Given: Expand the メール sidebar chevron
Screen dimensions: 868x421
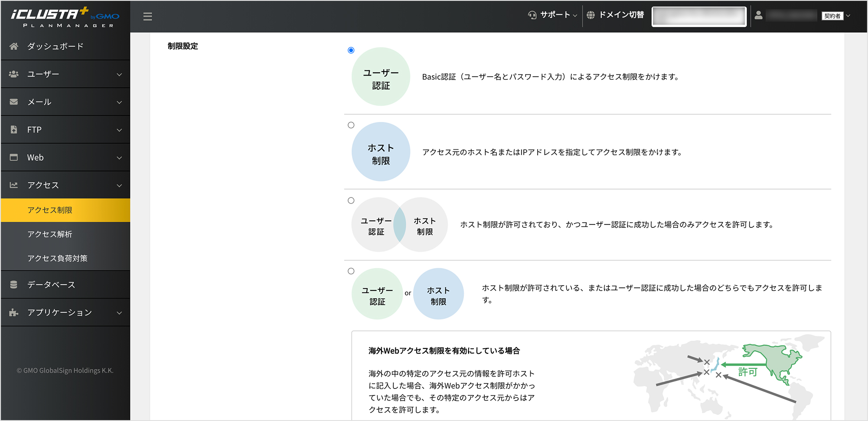Looking at the screenshot, I should 119,102.
